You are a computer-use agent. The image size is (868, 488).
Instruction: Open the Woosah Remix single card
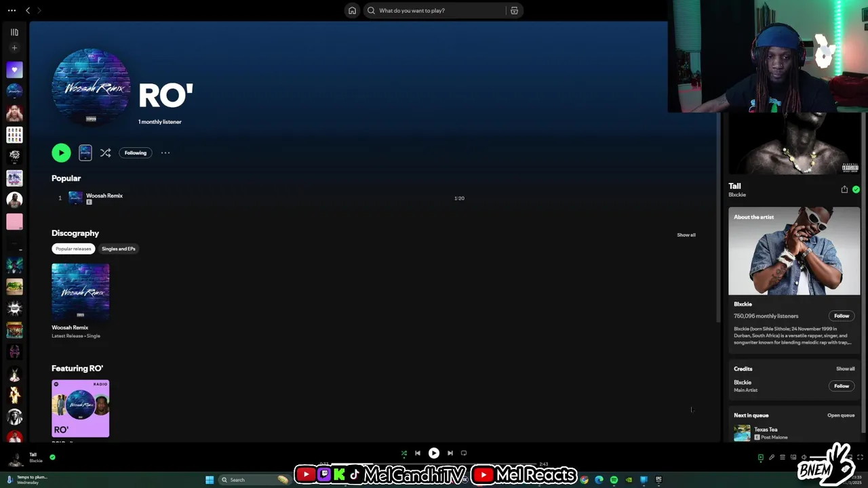pyautogui.click(x=81, y=301)
